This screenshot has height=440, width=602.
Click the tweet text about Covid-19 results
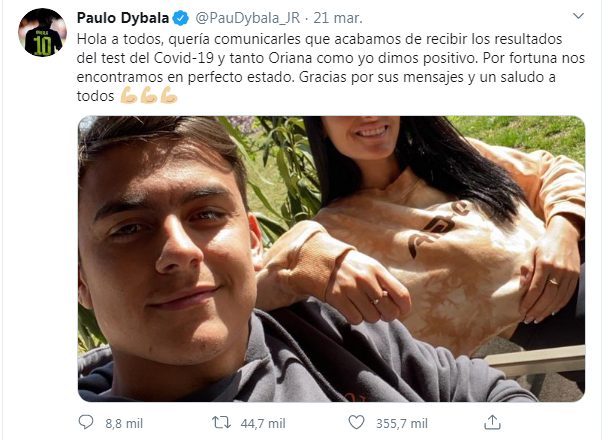point(330,67)
